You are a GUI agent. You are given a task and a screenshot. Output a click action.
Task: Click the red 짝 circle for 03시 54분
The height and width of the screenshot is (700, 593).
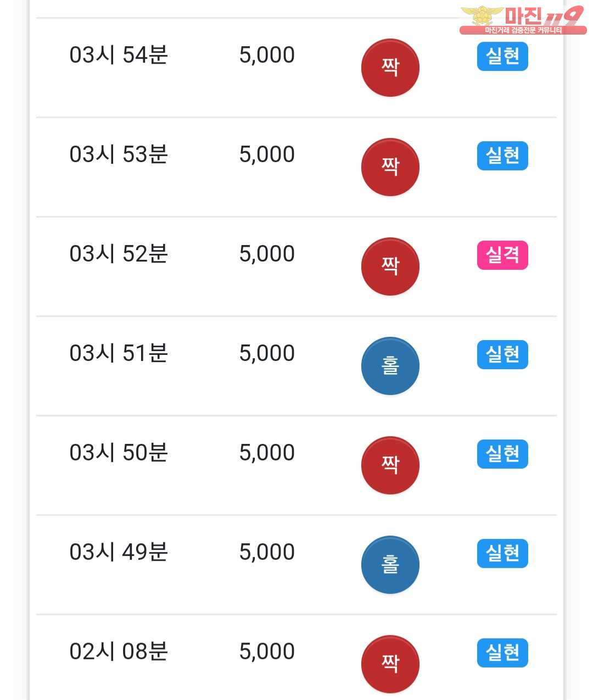(x=390, y=68)
